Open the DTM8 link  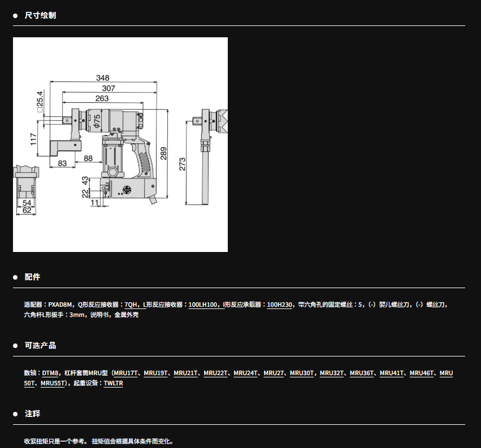pyautogui.click(x=50, y=373)
